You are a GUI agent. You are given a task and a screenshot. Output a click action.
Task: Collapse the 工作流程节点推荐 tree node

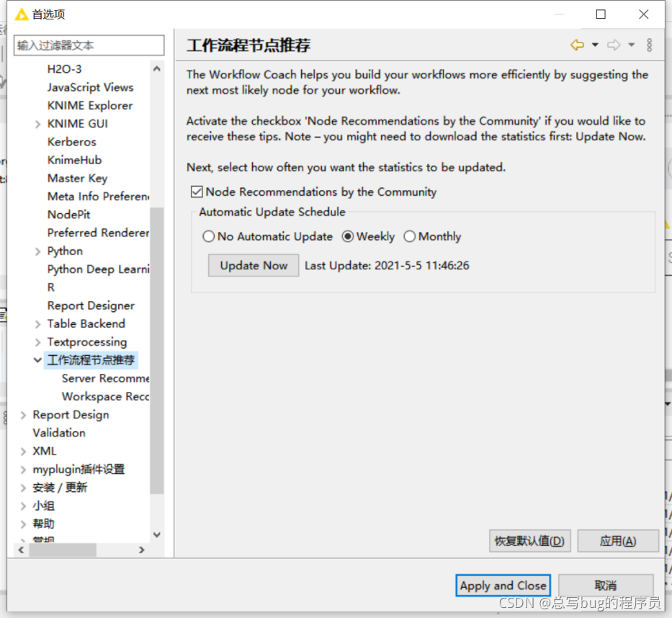(x=37, y=360)
